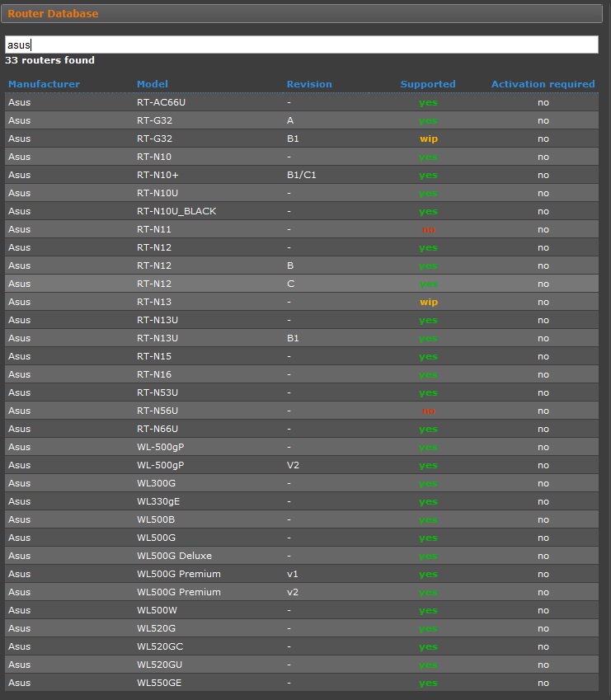Sort by Model column header
The image size is (611, 700).
(x=153, y=84)
